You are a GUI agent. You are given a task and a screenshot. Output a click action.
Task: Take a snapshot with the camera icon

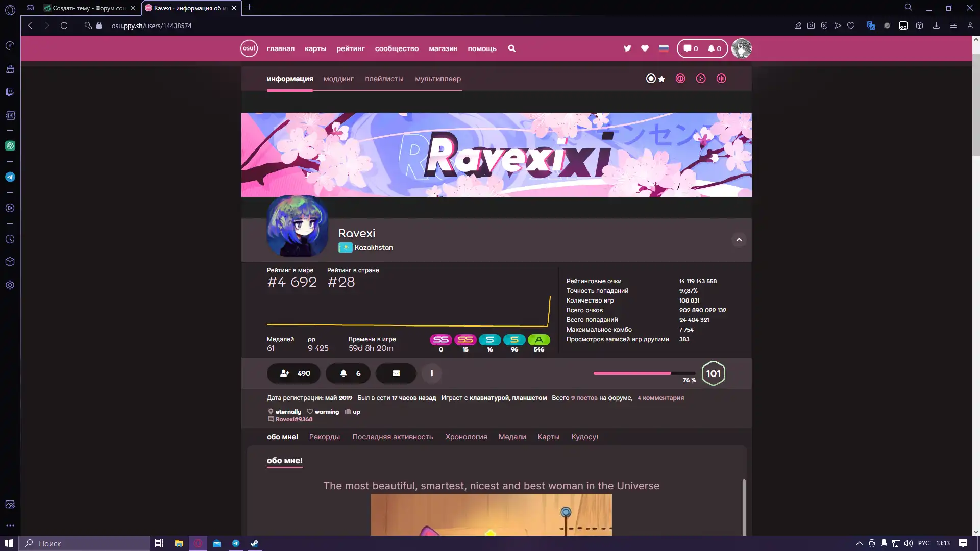coord(811,26)
